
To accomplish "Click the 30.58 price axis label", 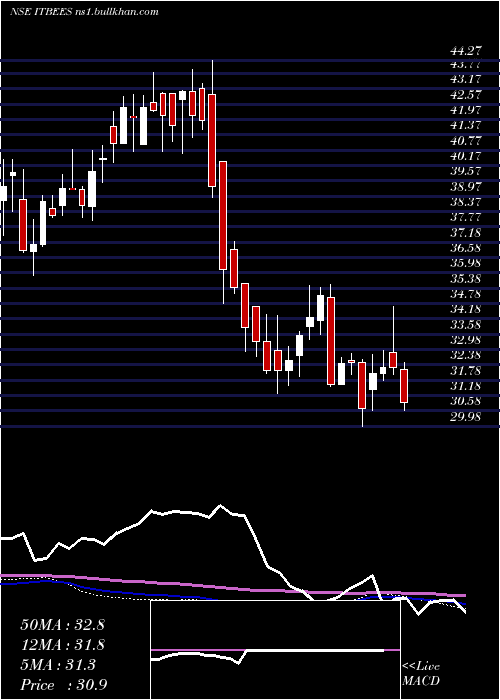I will coord(466,401).
